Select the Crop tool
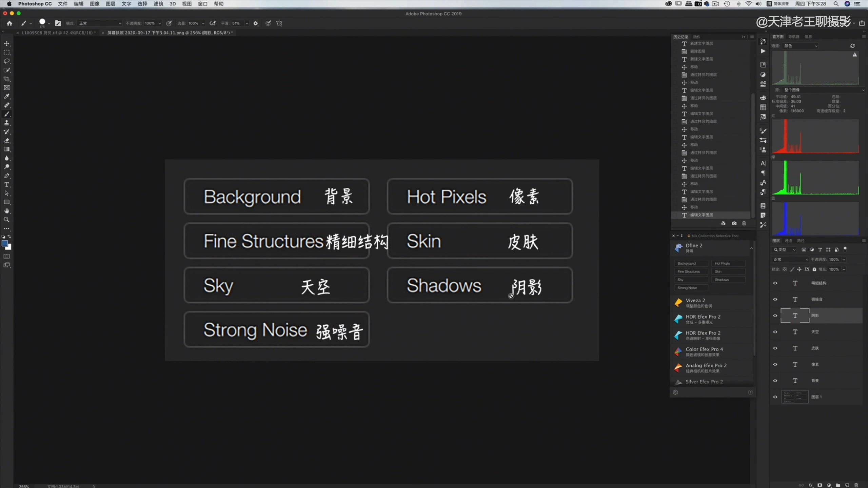 [7, 79]
